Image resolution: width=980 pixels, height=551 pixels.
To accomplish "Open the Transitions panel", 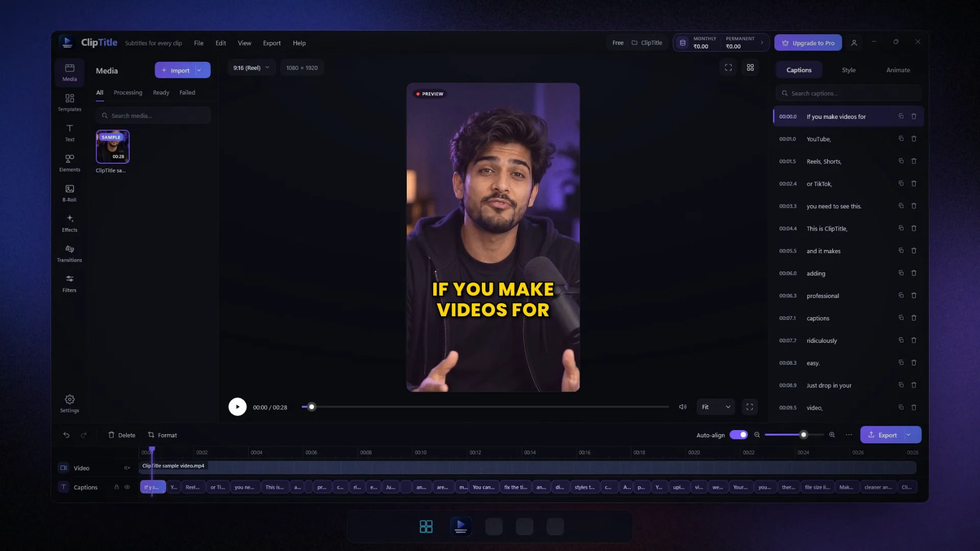I will click(x=69, y=253).
